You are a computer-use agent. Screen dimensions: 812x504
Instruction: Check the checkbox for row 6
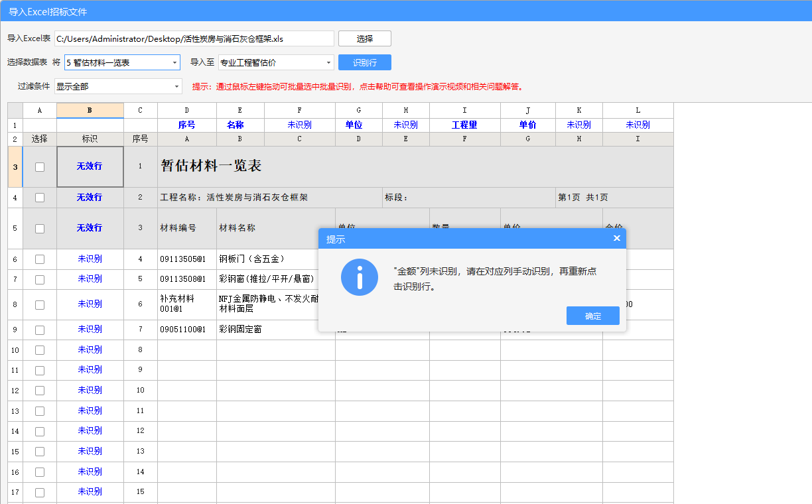(x=40, y=259)
